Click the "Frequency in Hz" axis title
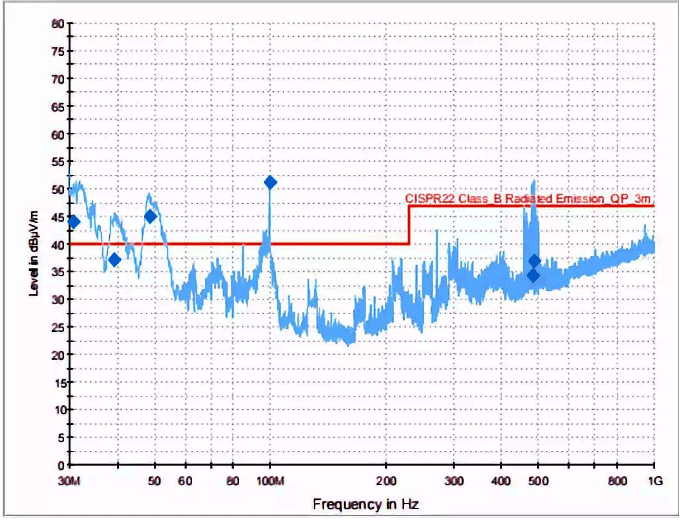The height and width of the screenshot is (520, 682). point(361,503)
